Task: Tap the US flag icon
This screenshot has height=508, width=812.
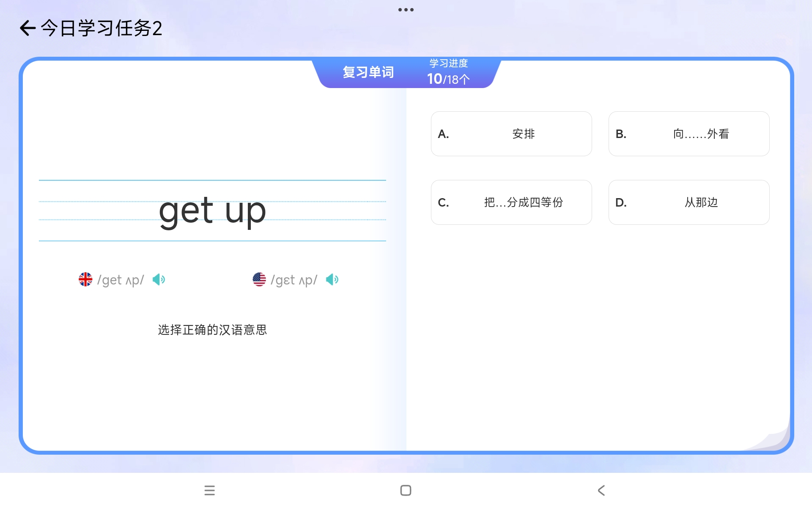Action: click(259, 279)
